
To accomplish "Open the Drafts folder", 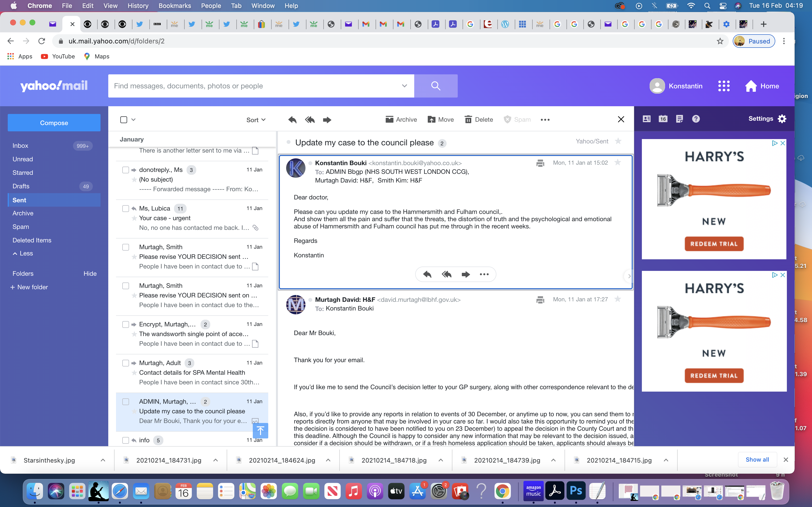I will (x=21, y=186).
